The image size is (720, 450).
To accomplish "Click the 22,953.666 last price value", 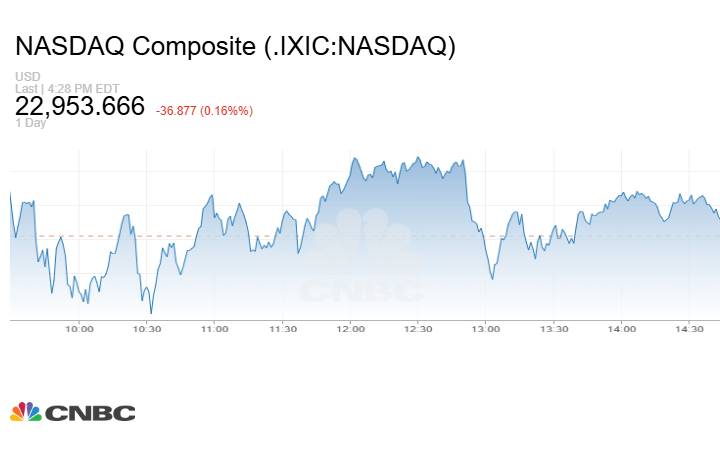I will coord(80,107).
